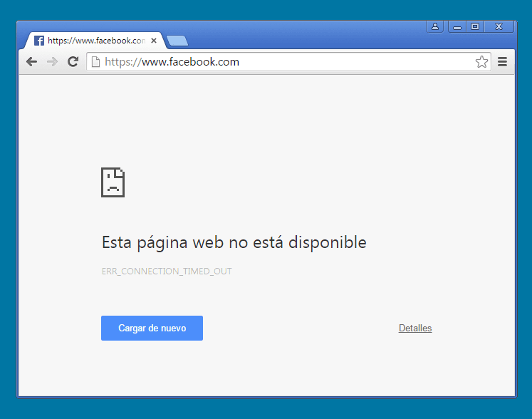Click the page info icon in address bar
This screenshot has width=532, height=419.
click(x=95, y=62)
